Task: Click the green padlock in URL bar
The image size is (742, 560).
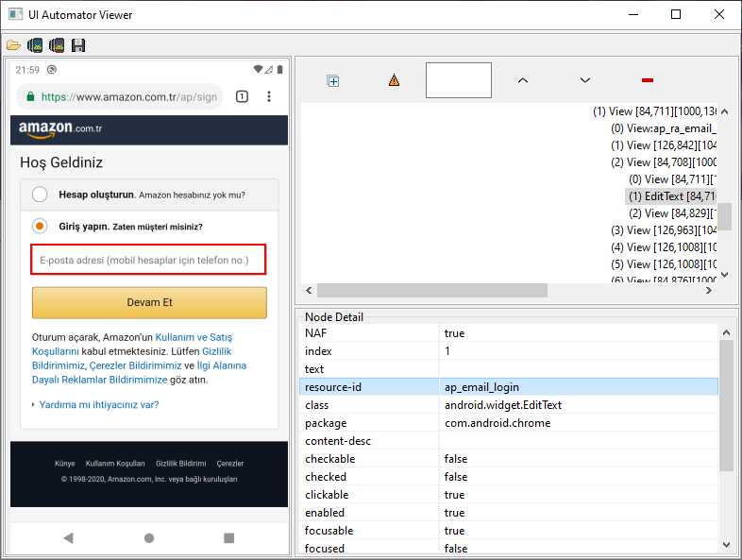Action: (30, 96)
